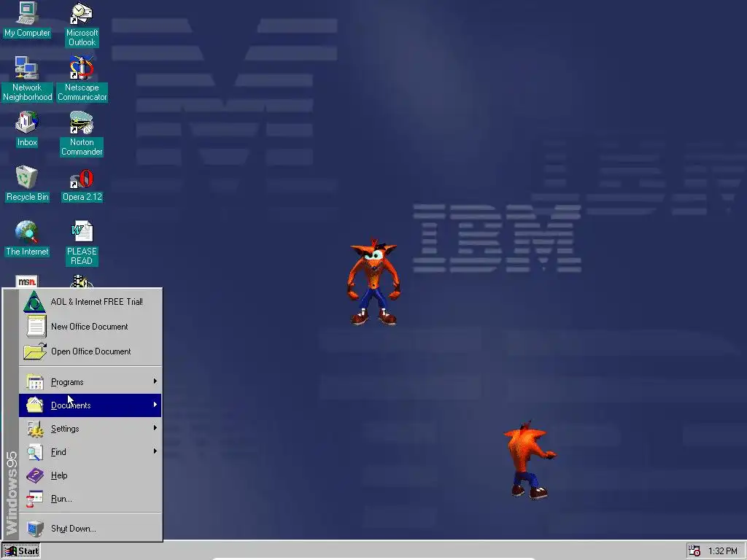
Task: Select the Microsoft Outlook shortcut icon
Action: click(82, 13)
